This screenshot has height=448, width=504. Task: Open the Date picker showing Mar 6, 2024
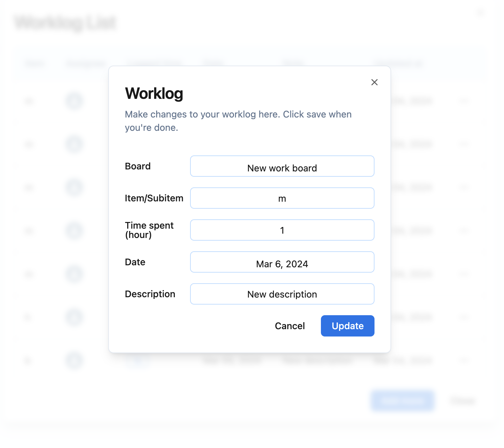coord(282,262)
